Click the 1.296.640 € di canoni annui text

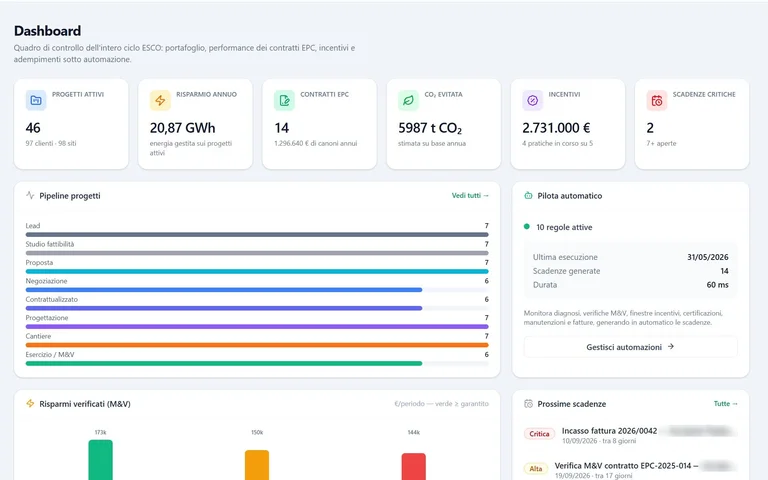[x=315, y=144]
